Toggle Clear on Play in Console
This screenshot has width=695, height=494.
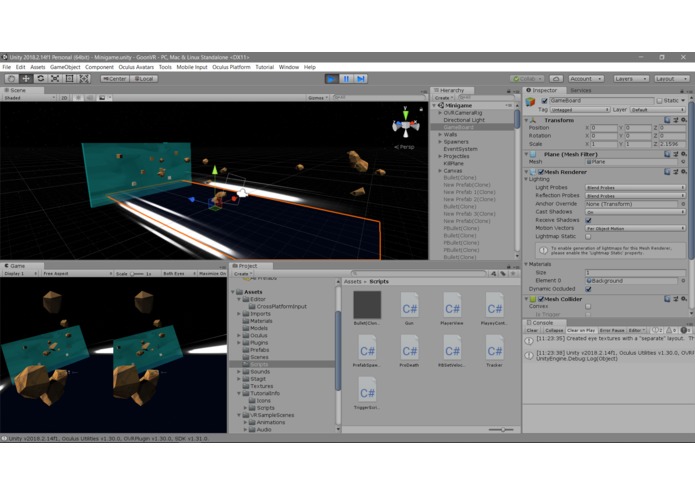(x=581, y=331)
